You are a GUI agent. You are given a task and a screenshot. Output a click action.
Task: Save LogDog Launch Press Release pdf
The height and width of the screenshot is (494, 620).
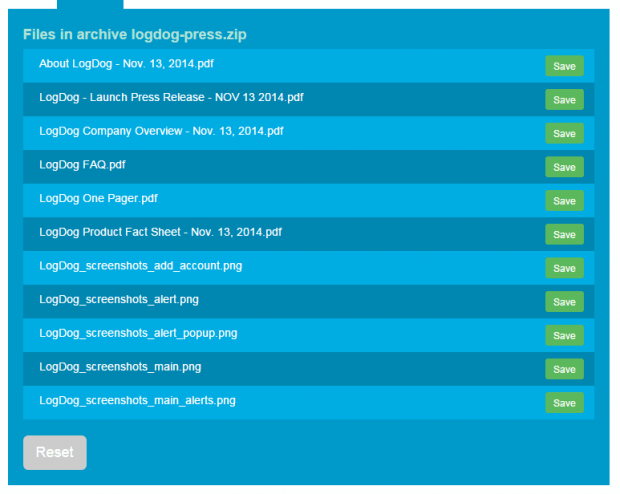click(564, 100)
